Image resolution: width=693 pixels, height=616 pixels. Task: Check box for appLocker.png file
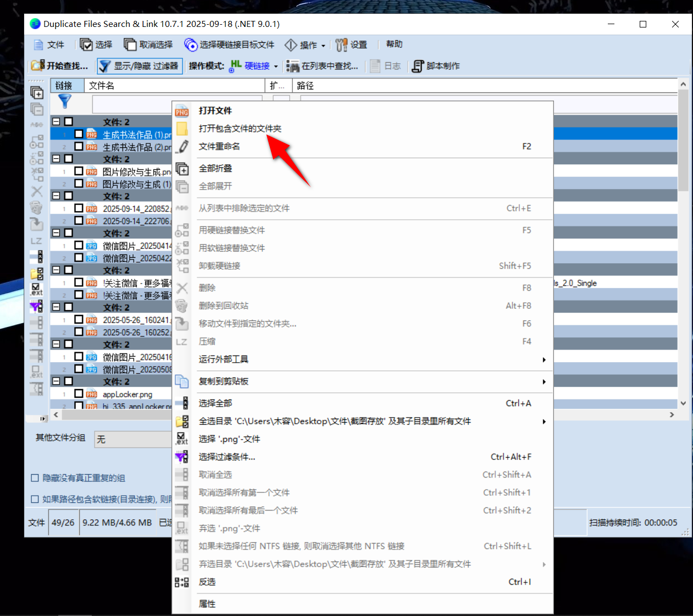click(79, 393)
